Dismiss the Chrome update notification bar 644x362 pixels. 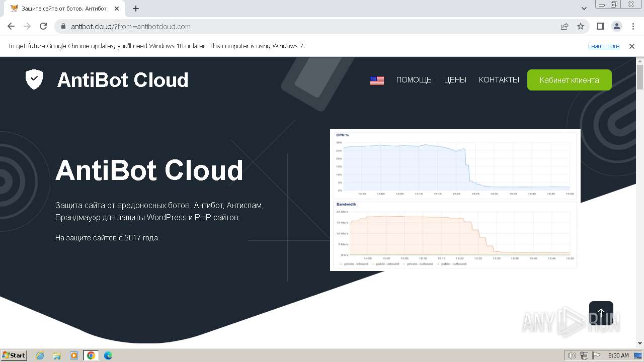632,46
